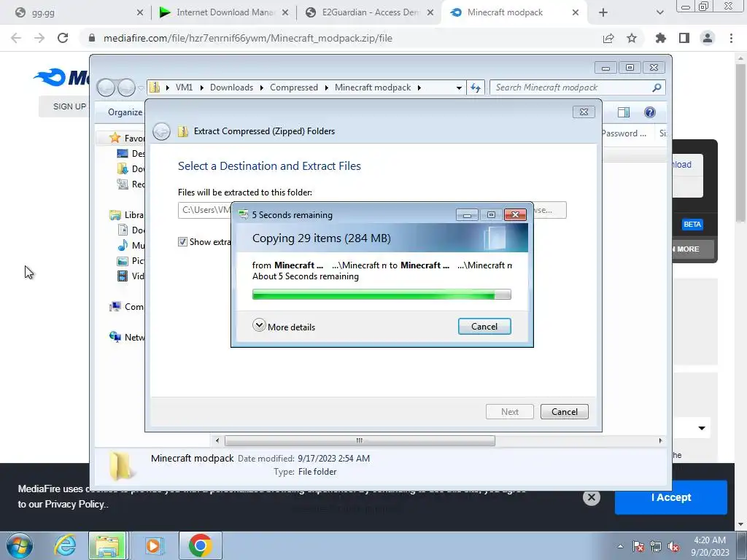
Task: Click the share page icon in Chrome
Action: [x=608, y=38]
